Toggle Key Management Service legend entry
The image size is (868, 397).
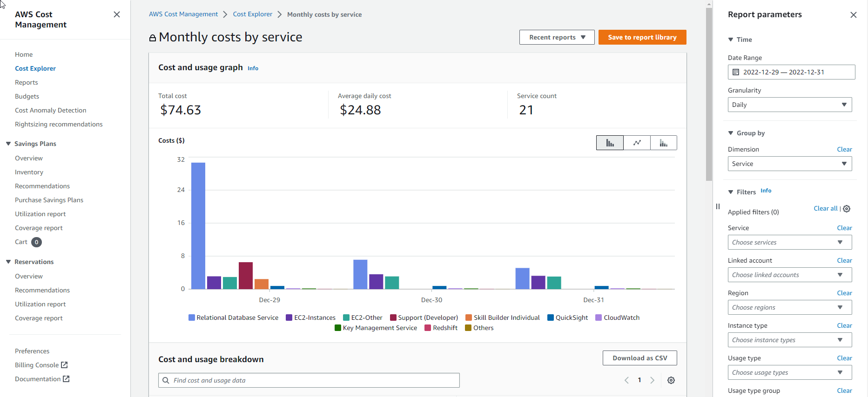376,328
